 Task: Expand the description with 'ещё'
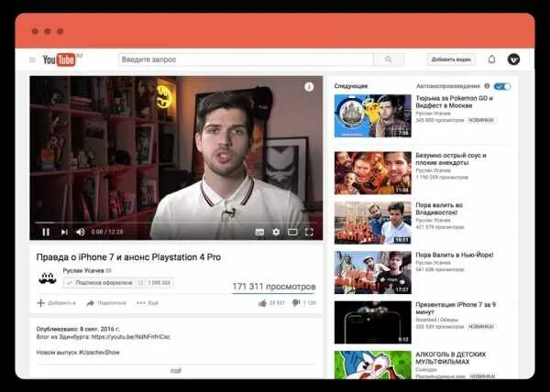tap(176, 370)
